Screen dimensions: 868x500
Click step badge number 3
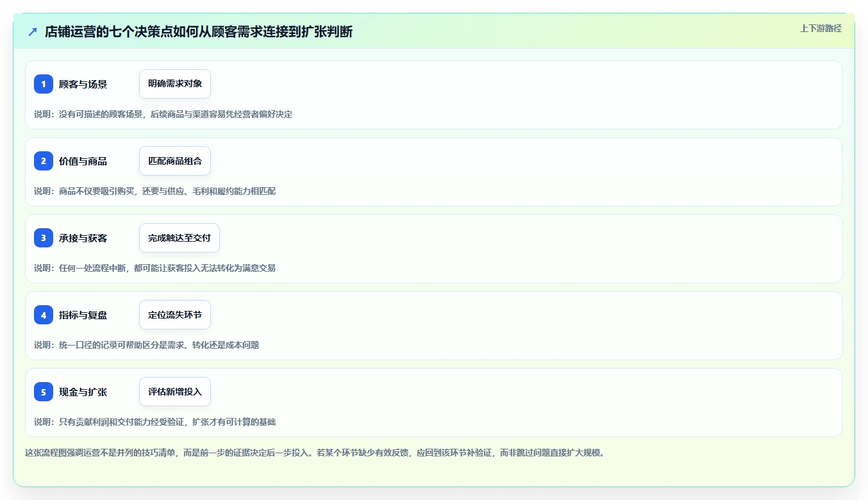point(44,238)
